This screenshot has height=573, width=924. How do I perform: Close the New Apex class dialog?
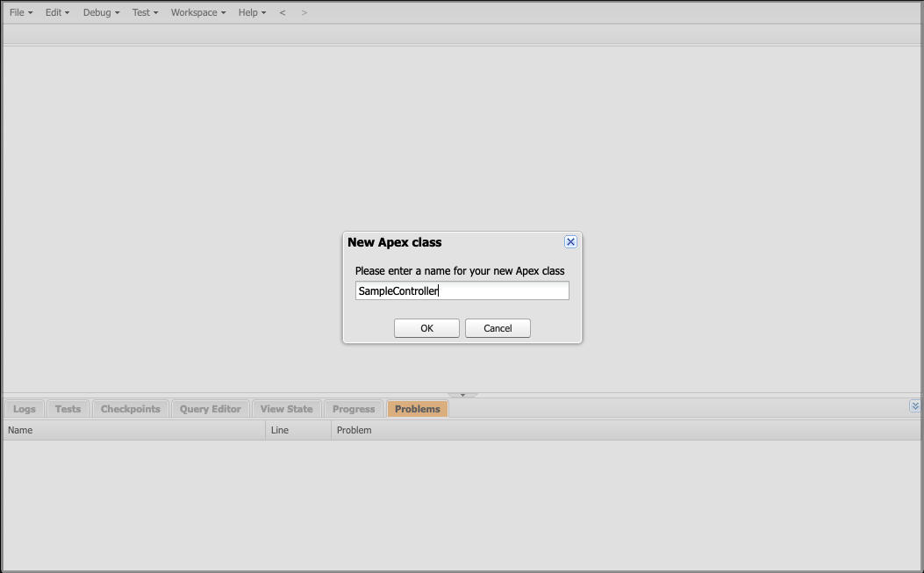click(570, 241)
